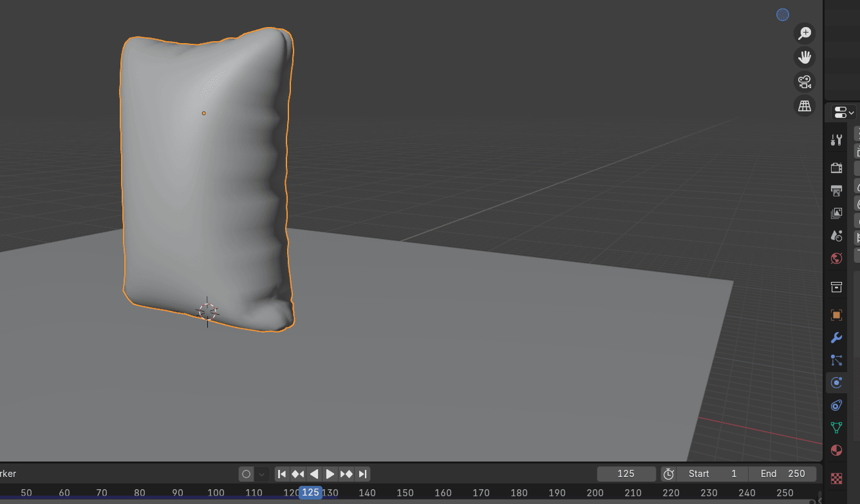
Task: Open the Particles properties tab
Action: coord(836,360)
